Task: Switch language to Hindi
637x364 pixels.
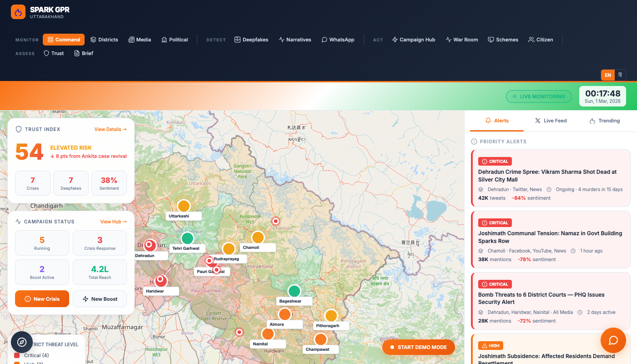Action: (620, 75)
